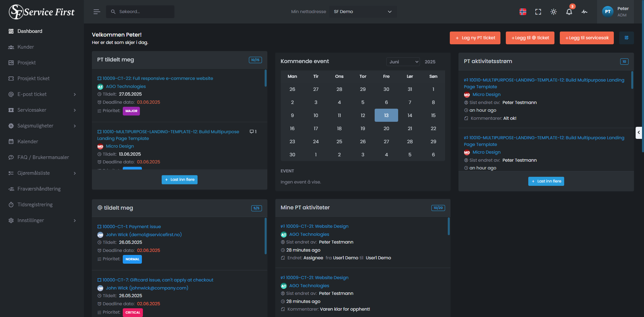The height and width of the screenshot is (317, 644).
Task: Click the Søkeord search field
Action: pyautogui.click(x=140, y=12)
